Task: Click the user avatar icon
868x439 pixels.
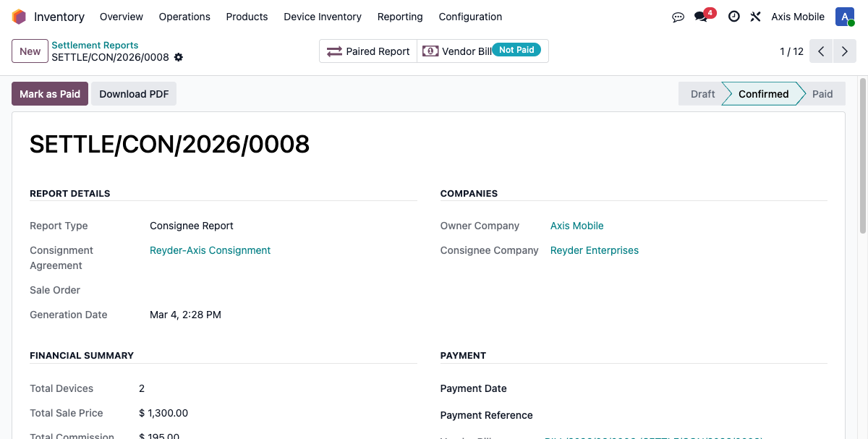Action: click(844, 17)
